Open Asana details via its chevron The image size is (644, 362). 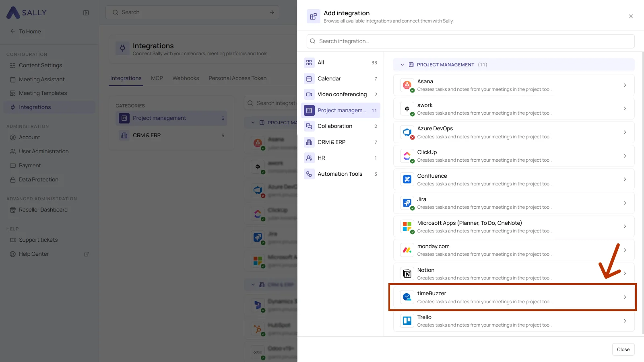[625, 85]
